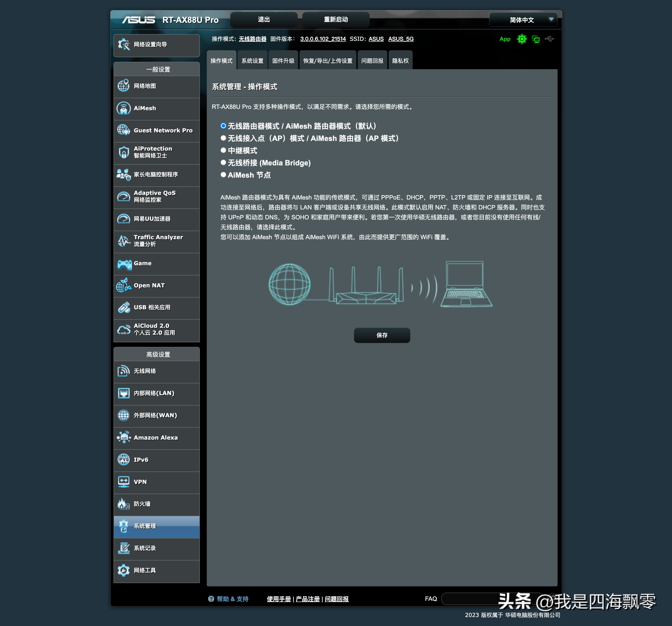Viewport: 672px width, 626px height.
Task: Open the 无线路由器 operation mode link
Action: tap(252, 39)
